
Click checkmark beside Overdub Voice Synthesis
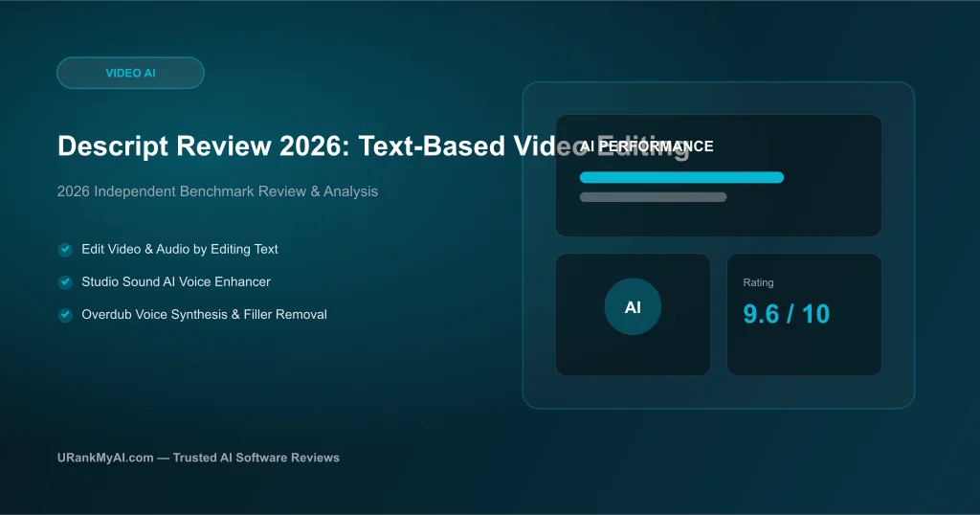pyautogui.click(x=66, y=314)
